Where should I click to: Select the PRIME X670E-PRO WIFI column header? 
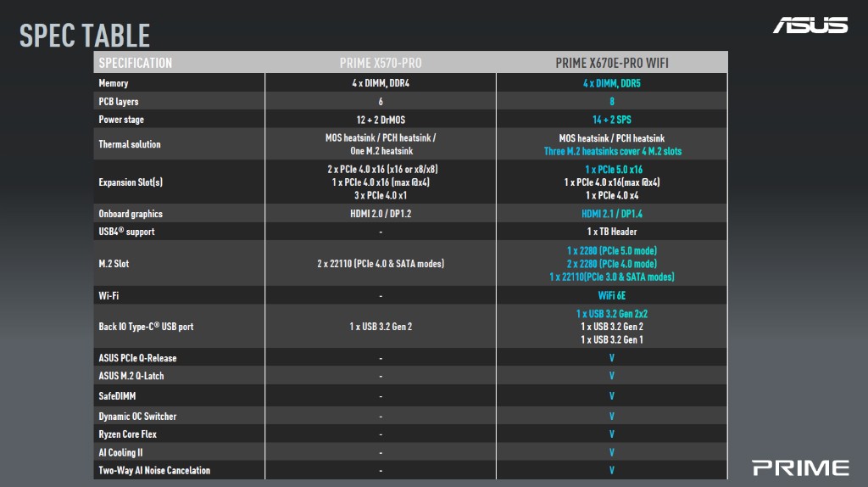[611, 63]
